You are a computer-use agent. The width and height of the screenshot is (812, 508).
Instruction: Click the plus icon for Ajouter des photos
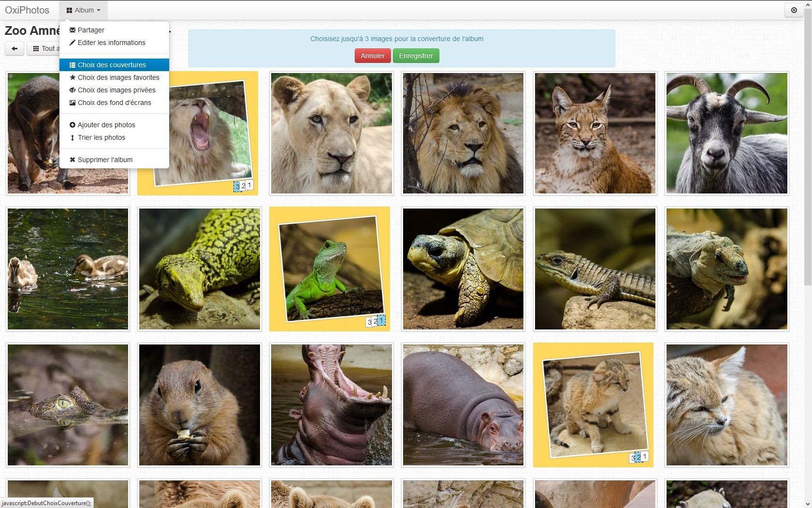pos(72,125)
